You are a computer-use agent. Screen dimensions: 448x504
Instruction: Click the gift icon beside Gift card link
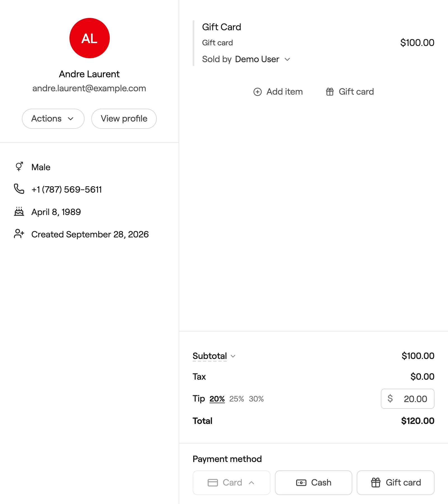(330, 92)
